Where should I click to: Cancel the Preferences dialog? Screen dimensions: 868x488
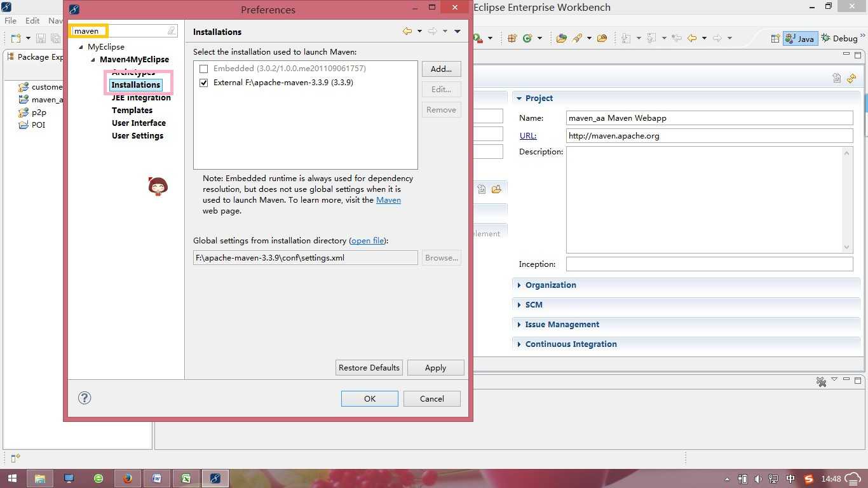pyautogui.click(x=432, y=399)
